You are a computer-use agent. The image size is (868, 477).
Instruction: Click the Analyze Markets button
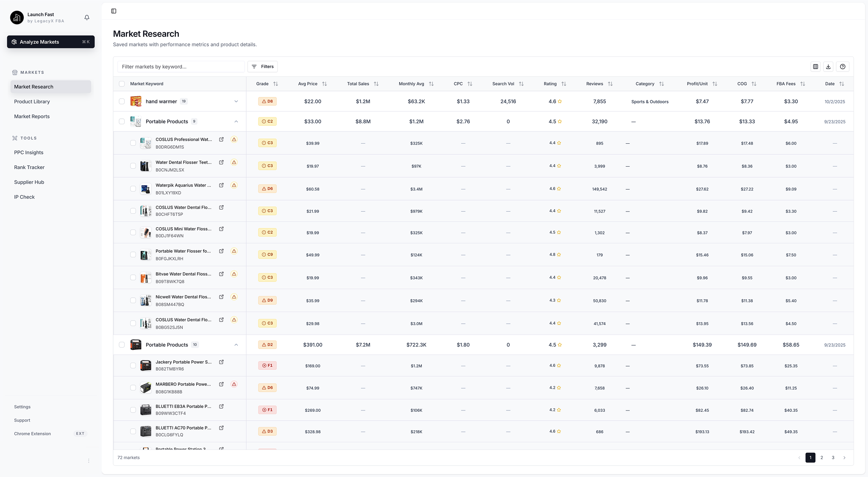(51, 42)
